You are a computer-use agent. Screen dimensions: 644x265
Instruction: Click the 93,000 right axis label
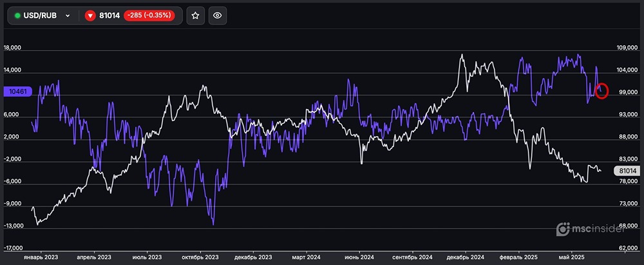click(629, 115)
